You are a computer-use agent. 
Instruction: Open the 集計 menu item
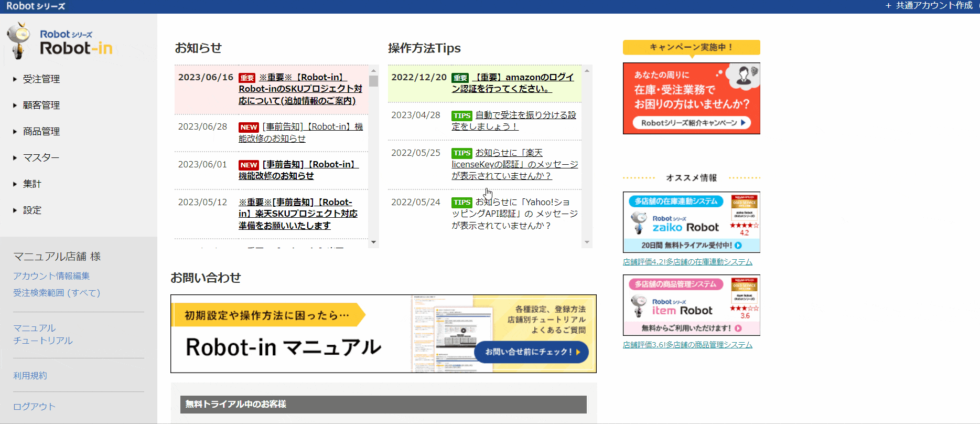pyautogui.click(x=32, y=184)
